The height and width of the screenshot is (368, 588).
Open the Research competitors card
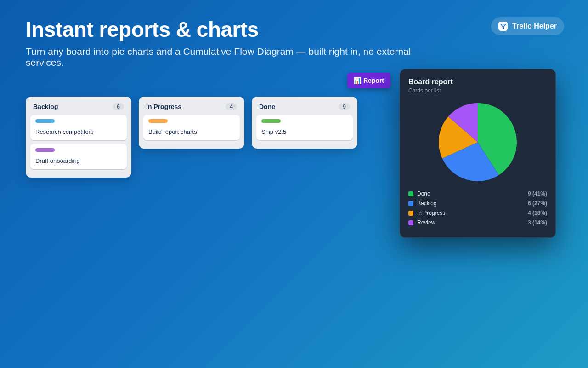[79, 127]
